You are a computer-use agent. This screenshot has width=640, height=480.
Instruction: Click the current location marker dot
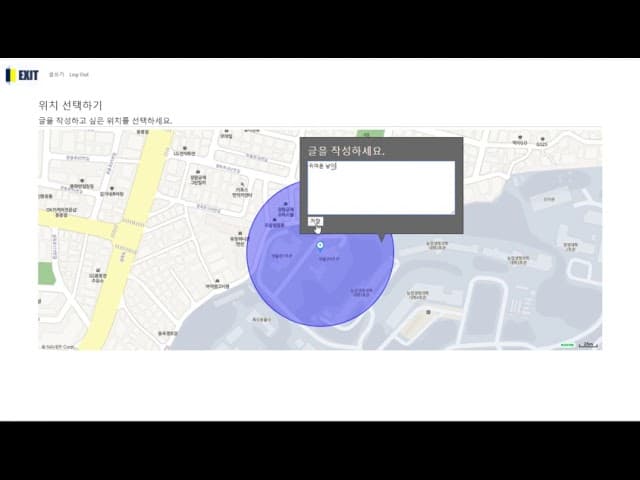(320, 245)
